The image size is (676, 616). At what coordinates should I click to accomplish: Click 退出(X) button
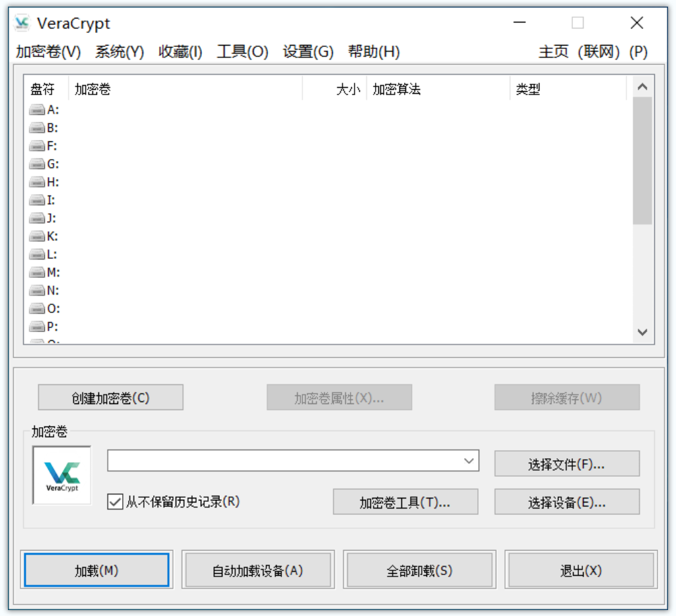tap(581, 570)
